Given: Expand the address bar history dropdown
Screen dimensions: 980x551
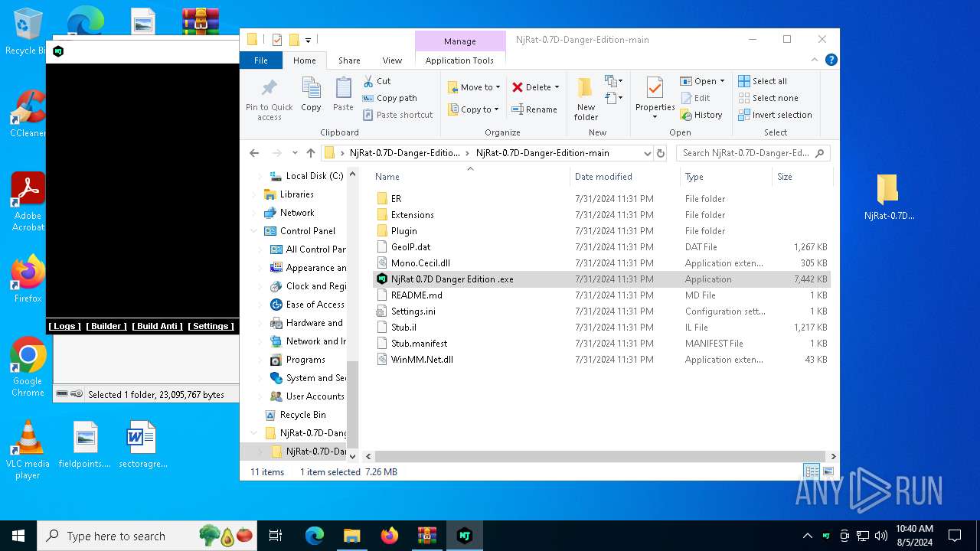Looking at the screenshot, I should pos(647,153).
